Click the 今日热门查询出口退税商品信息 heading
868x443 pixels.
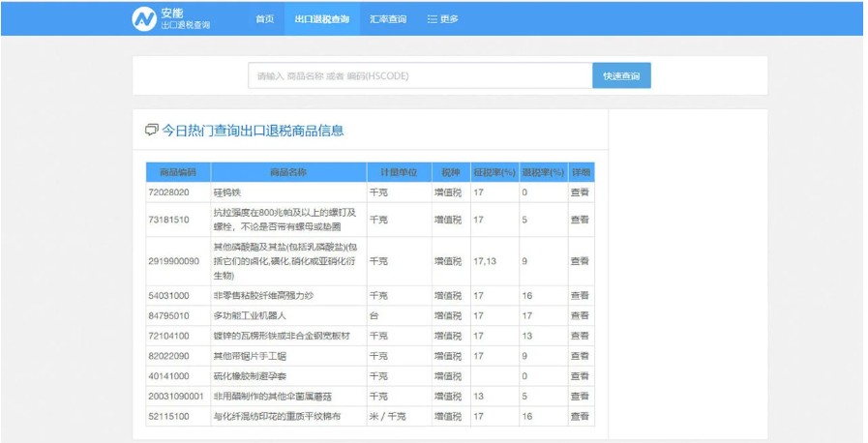pos(253,131)
